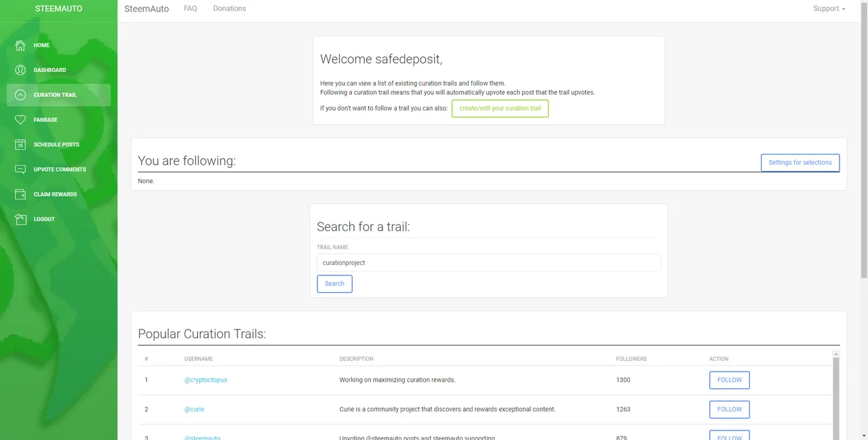Open the Donations link
Image resolution: width=868 pixels, height=440 pixels.
(x=229, y=9)
